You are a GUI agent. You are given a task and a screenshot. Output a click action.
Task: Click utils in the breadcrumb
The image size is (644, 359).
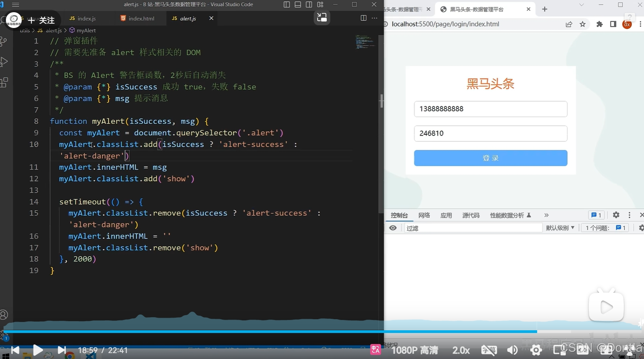[x=25, y=30]
